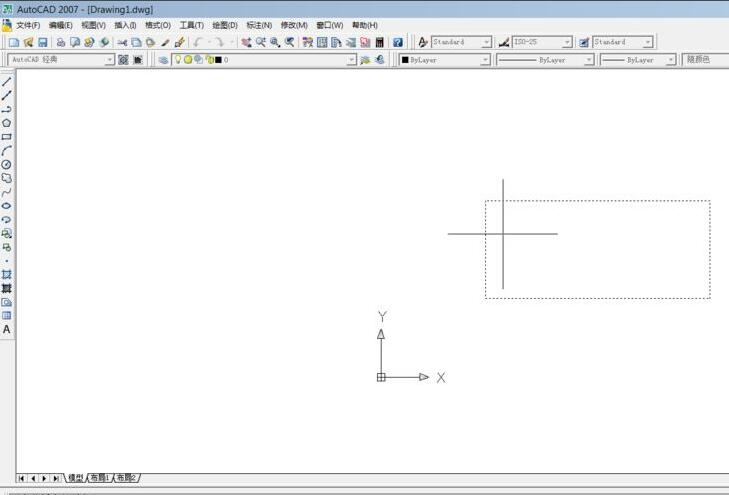The width and height of the screenshot is (729, 495).
Task: Open the 窗口(W) menu
Action: coord(330,25)
